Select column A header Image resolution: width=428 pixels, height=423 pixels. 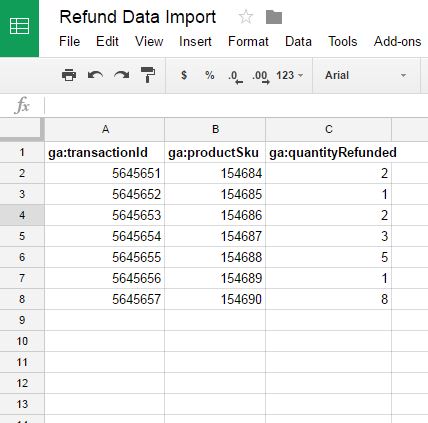coord(105,129)
